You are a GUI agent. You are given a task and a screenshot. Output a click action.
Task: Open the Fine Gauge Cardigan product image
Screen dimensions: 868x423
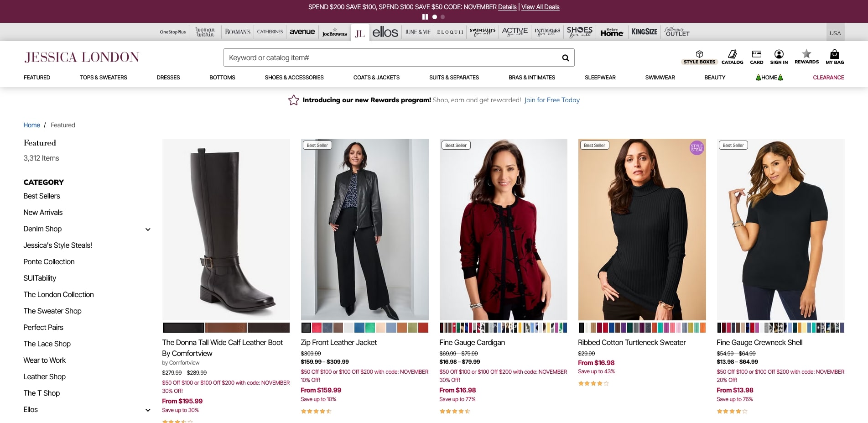[503, 229]
